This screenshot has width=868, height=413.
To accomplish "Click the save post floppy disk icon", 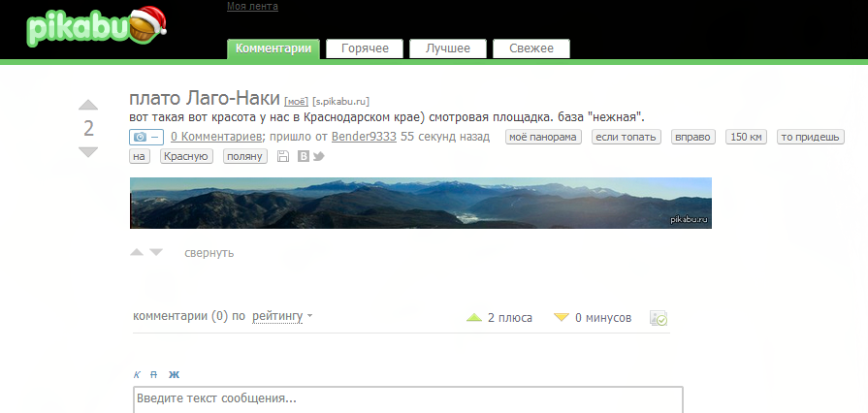I will click(x=283, y=156).
